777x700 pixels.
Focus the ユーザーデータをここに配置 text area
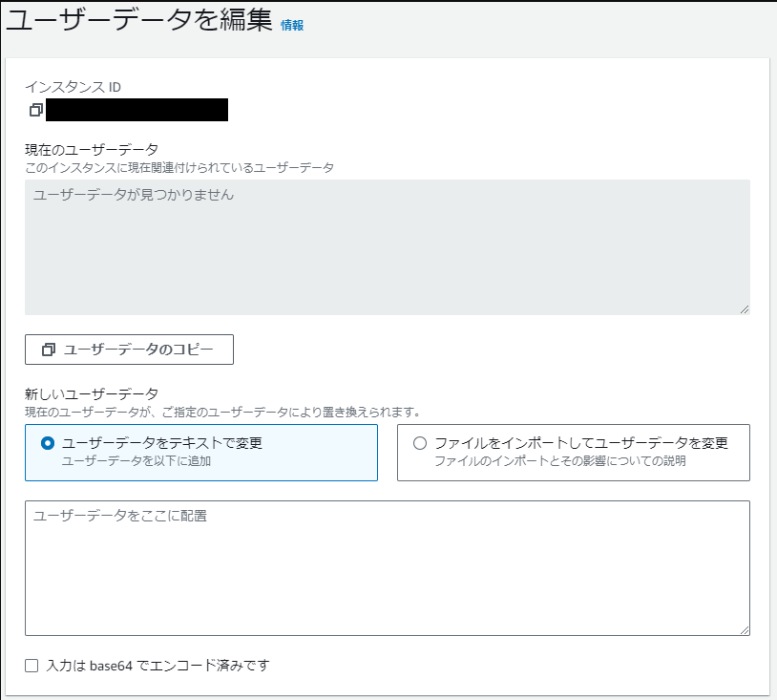tap(388, 568)
